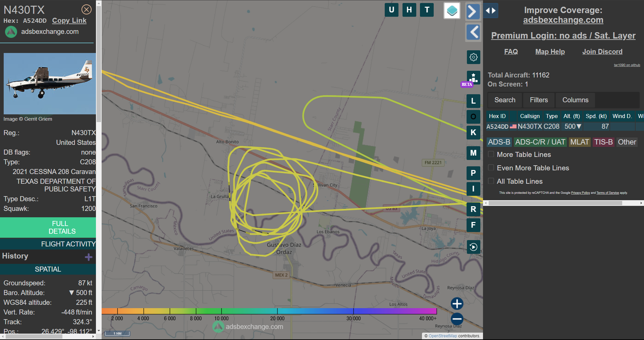Toggle the ADS-C/R / UAT source filter
This screenshot has height=340, width=644.
click(540, 142)
